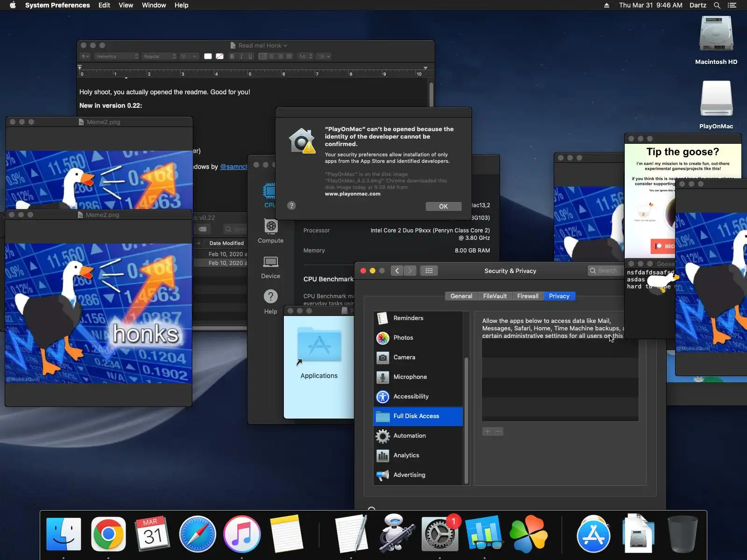The height and width of the screenshot is (560, 747).
Task: Open Notification Center in menu bar
Action: click(732, 5)
